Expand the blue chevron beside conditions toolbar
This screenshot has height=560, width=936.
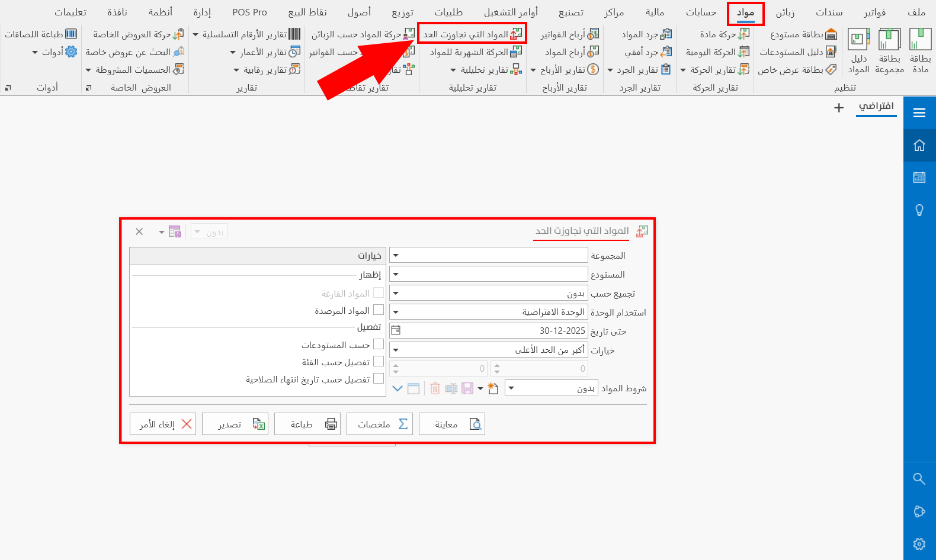(x=398, y=388)
